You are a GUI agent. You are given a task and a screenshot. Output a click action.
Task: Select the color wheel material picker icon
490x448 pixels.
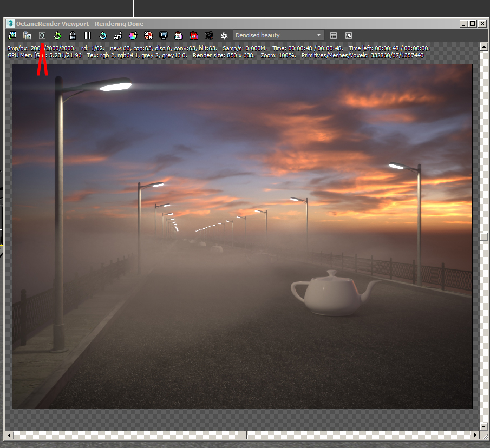(133, 36)
